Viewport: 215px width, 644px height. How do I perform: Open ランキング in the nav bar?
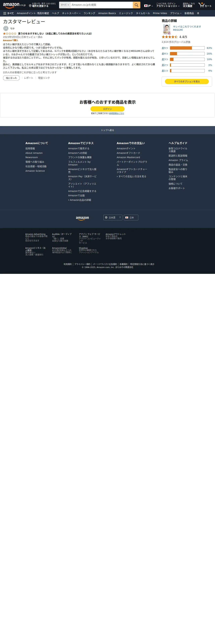coord(89,13)
